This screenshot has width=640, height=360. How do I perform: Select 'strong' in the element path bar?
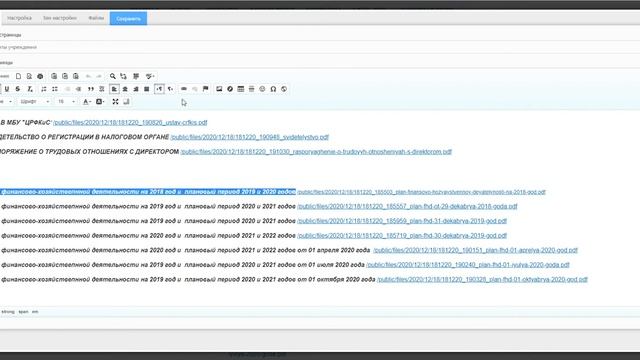(x=8, y=312)
